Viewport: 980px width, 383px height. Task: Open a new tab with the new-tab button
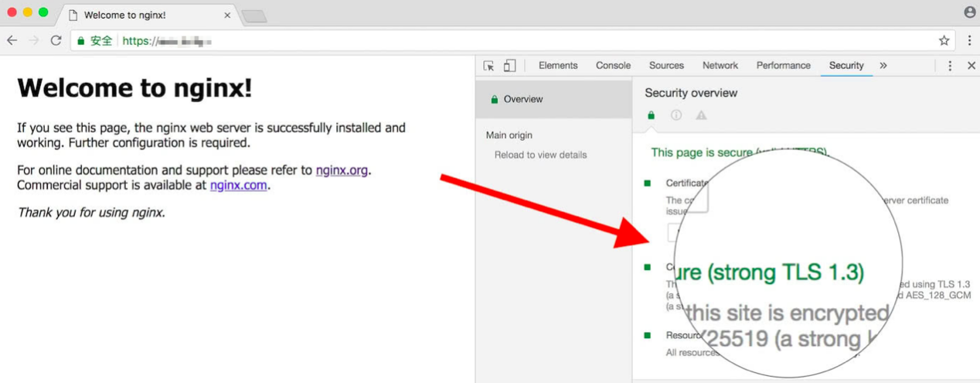(254, 16)
